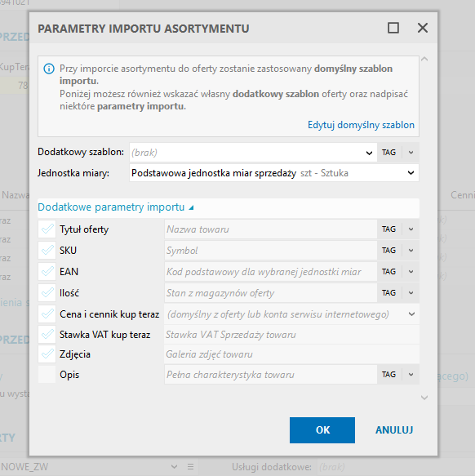
Task: Toggle the Zdjęcia checkbox
Action: coord(47,354)
